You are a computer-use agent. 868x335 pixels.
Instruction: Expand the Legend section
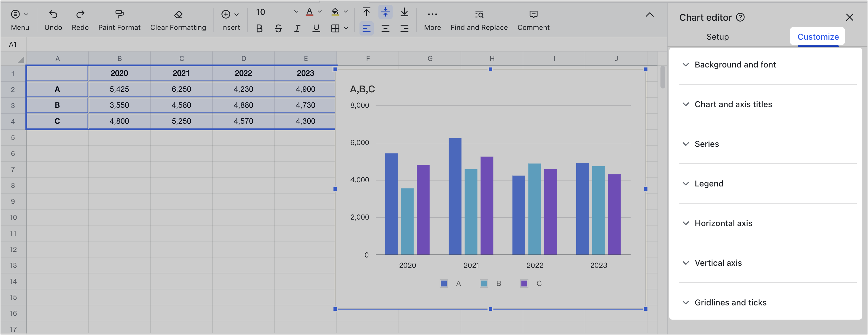point(709,183)
